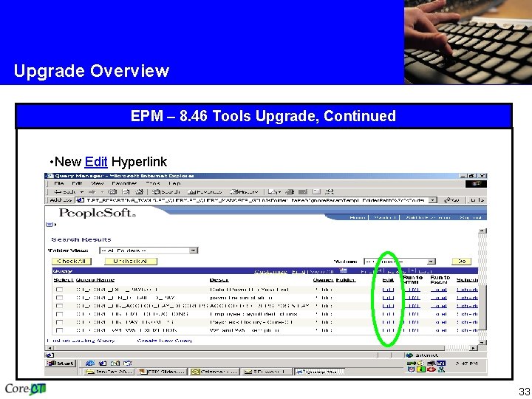Click the browser Forward arrow button
Viewport: 532px width, 399px height.
(x=92, y=191)
